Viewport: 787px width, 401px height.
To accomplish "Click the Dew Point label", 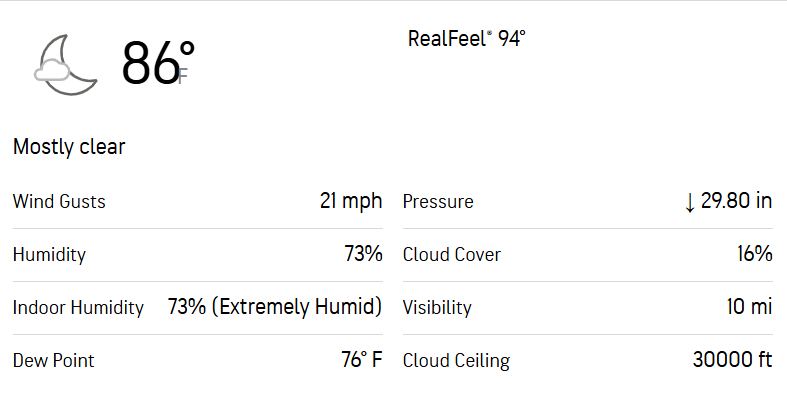I will coord(54,361).
